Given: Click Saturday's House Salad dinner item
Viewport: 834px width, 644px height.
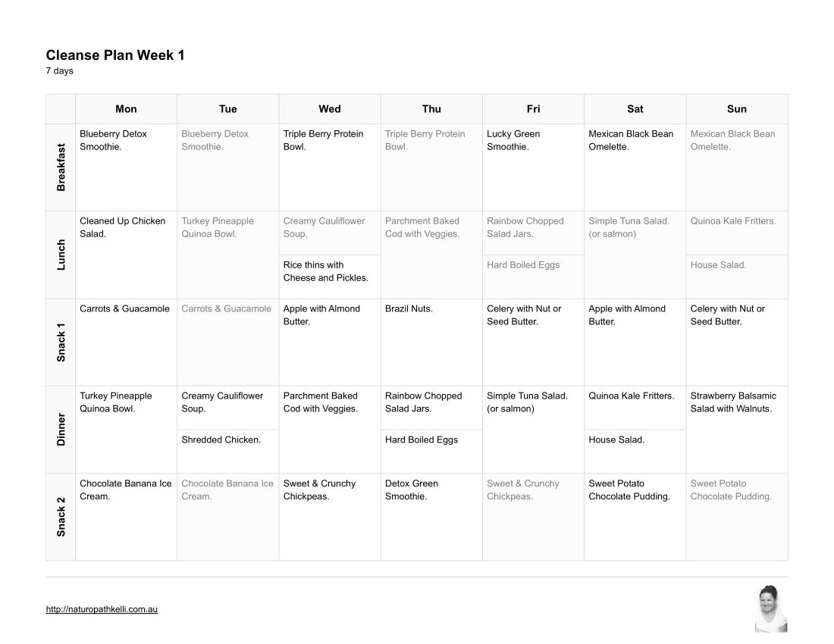Looking at the screenshot, I should tap(616, 440).
